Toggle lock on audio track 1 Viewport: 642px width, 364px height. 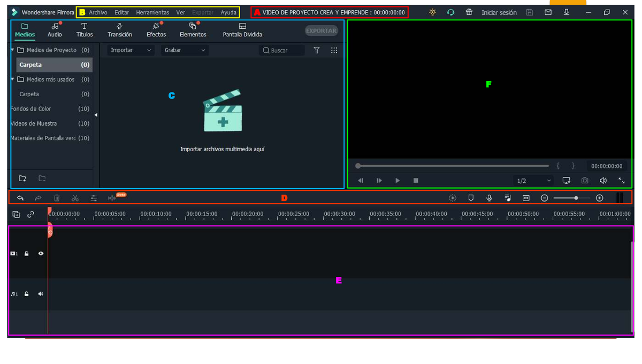coord(27,294)
